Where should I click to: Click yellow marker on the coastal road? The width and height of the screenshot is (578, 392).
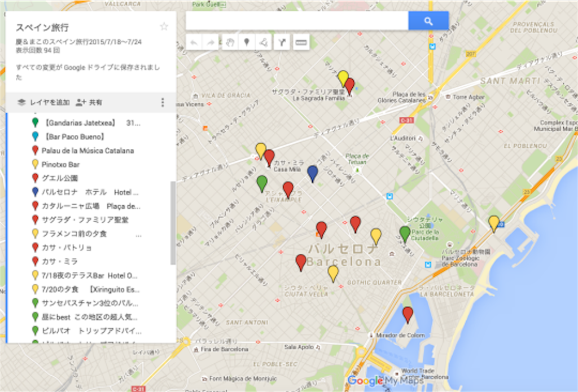tap(494, 223)
